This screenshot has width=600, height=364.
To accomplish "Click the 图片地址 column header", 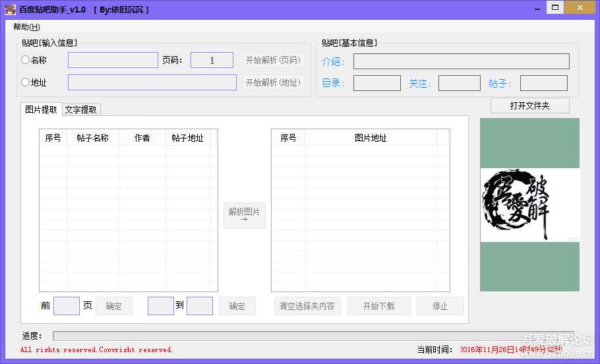I will (371, 138).
